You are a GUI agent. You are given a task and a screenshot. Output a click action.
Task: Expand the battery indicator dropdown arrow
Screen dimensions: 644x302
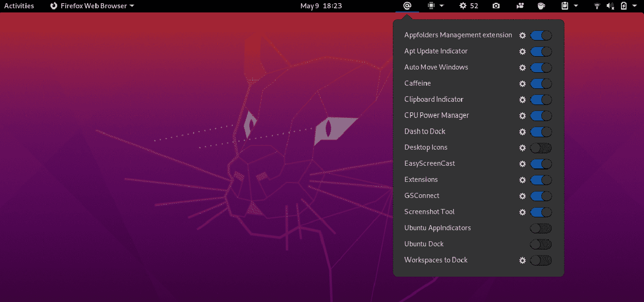pos(635,6)
